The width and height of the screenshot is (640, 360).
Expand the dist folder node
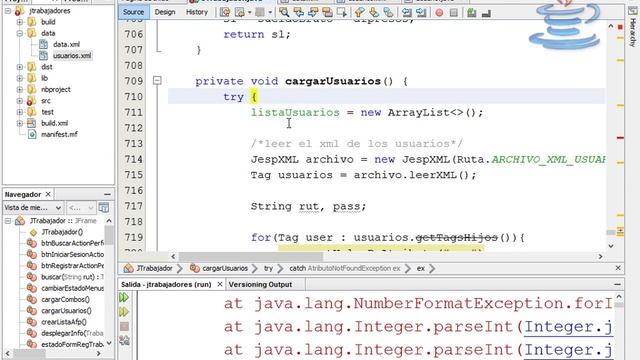point(20,67)
